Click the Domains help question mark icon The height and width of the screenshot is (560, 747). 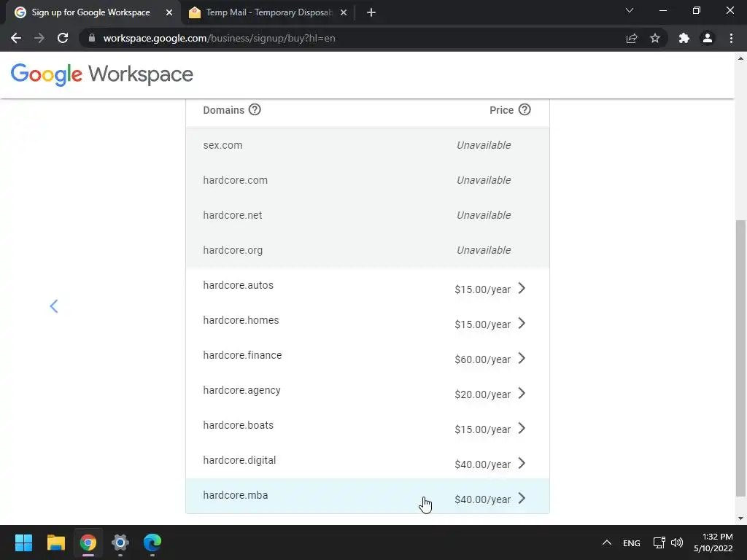[x=255, y=109]
